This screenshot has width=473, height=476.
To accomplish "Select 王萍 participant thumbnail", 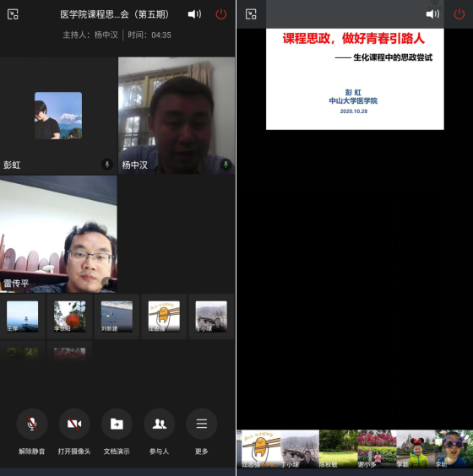I will [x=23, y=316].
